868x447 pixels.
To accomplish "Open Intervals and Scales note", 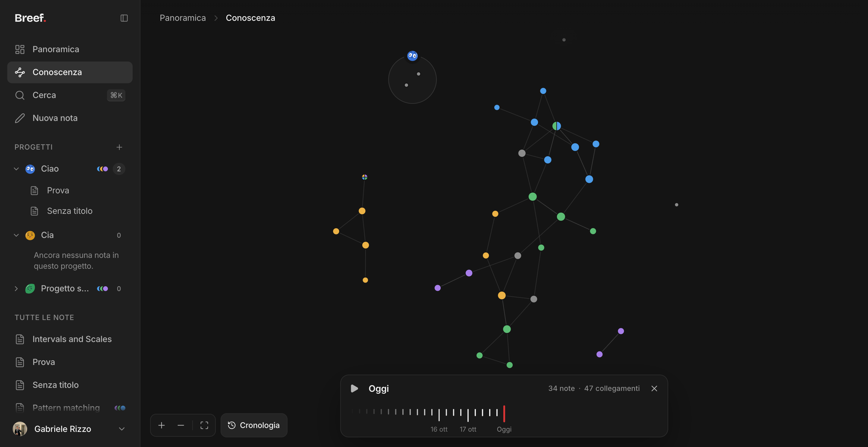I will click(70, 339).
